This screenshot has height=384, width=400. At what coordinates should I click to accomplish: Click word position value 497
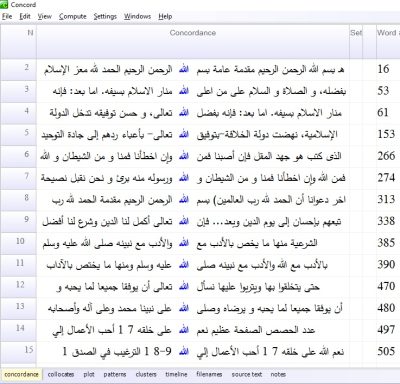tap(386, 329)
